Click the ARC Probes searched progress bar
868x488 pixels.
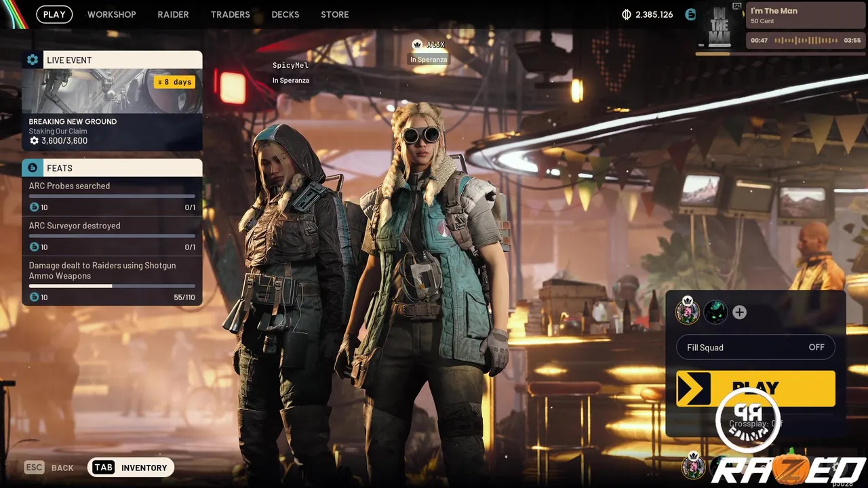tap(112, 196)
